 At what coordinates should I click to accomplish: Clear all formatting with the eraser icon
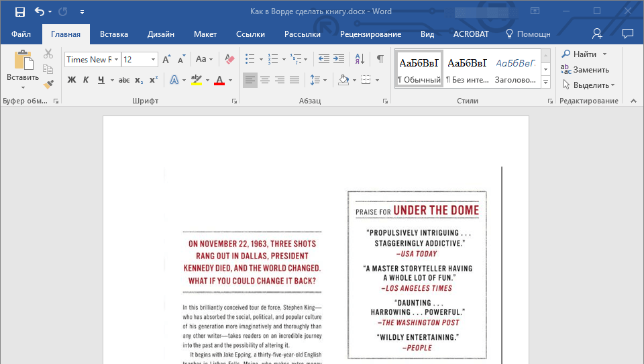pos(230,59)
